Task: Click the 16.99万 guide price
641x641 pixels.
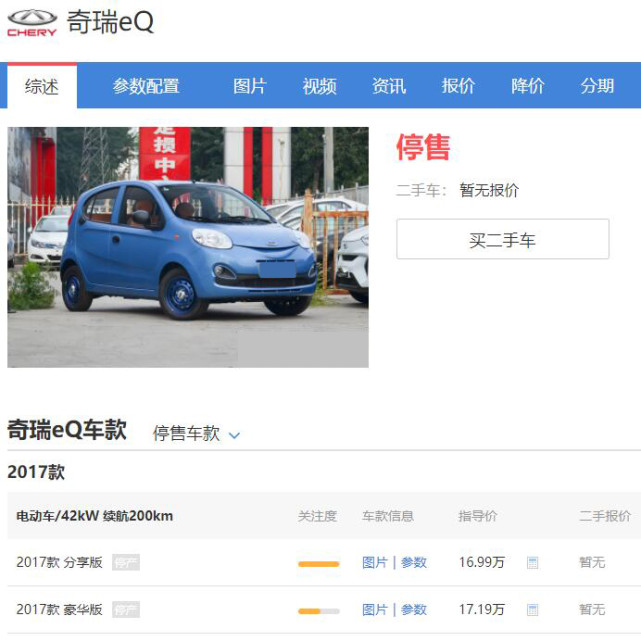Action: (482, 563)
